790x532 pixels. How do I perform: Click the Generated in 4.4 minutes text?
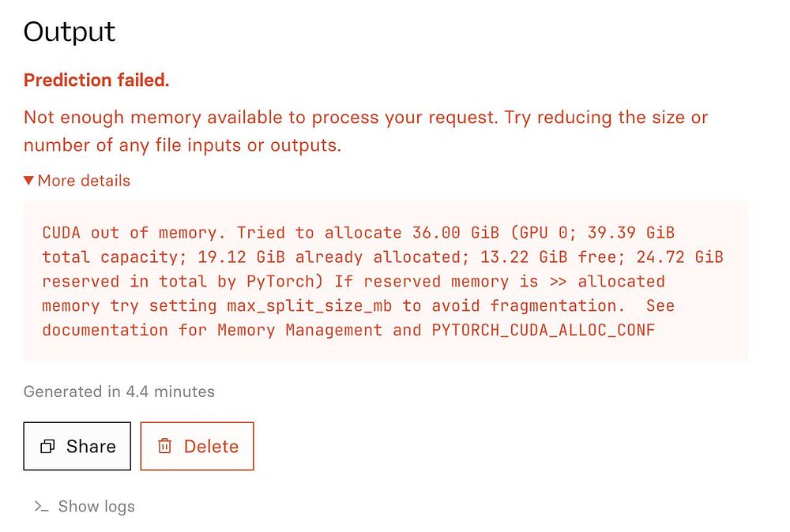click(118, 392)
